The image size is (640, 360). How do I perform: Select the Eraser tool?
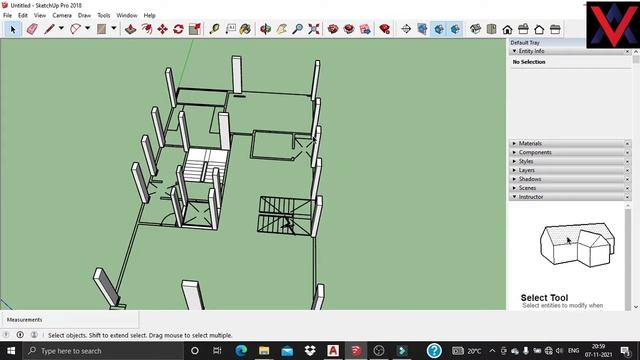point(32,29)
